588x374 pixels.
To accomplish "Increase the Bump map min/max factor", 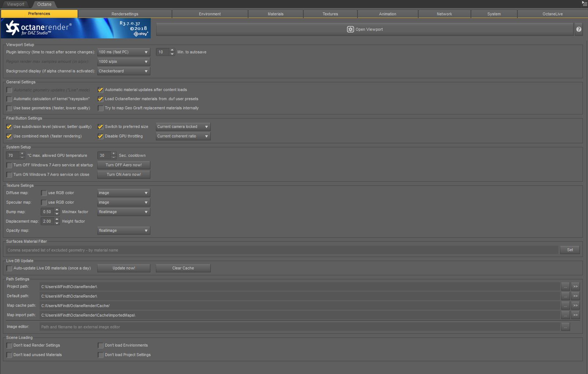I will pyautogui.click(x=57, y=210).
